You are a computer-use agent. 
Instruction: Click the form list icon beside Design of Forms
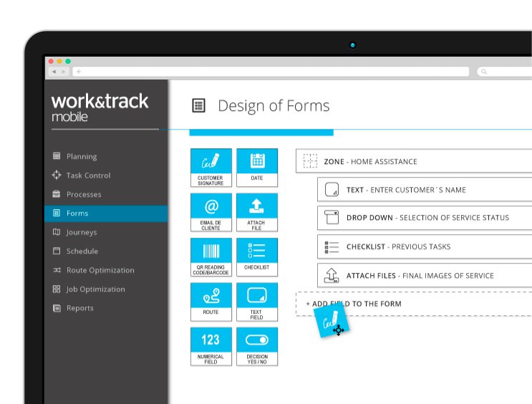[x=198, y=105]
